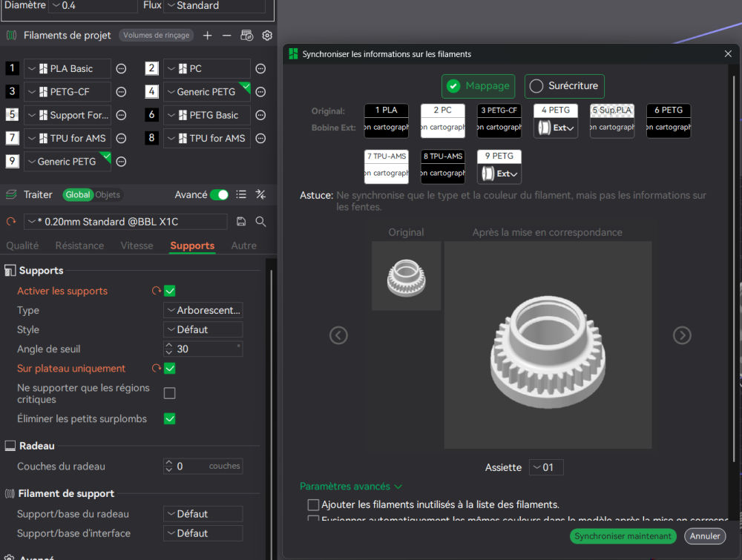Click the Original gear model thumbnail
The image size is (742, 560).
(x=406, y=276)
